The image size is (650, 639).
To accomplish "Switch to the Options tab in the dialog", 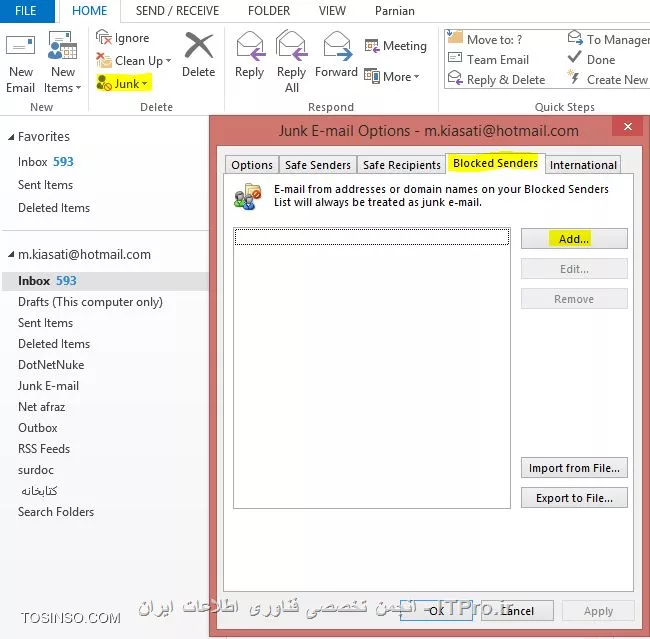I will 252,165.
